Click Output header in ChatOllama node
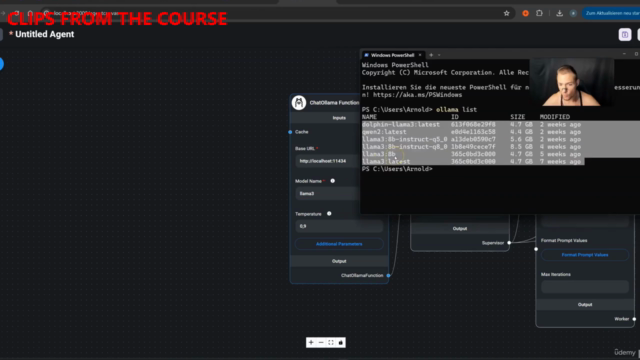The width and height of the screenshot is (640, 360). click(x=339, y=261)
